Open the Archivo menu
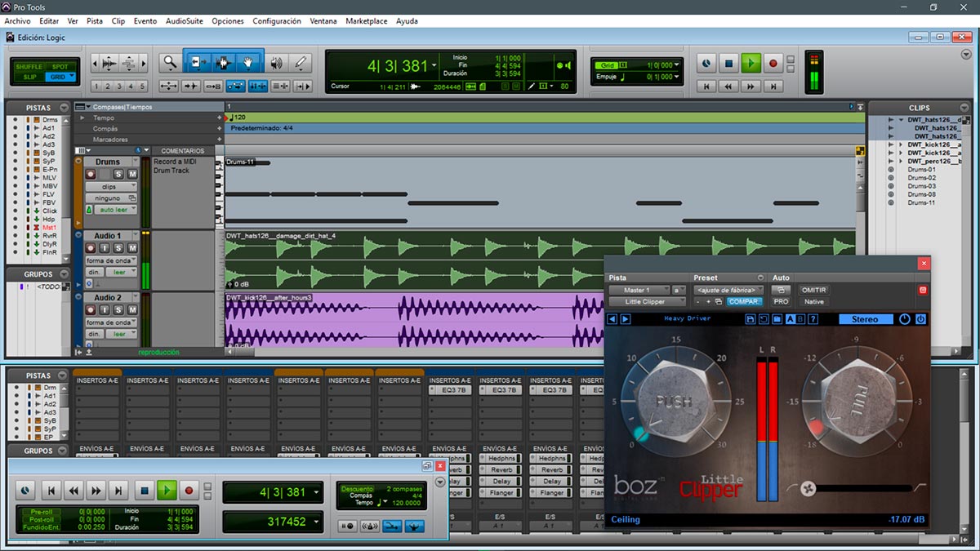 click(17, 21)
